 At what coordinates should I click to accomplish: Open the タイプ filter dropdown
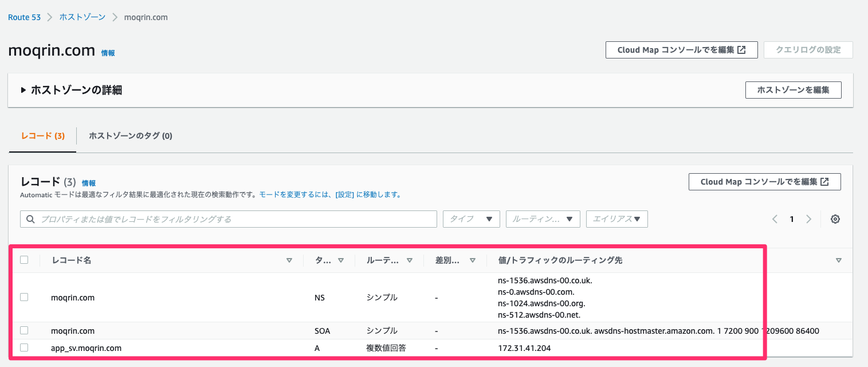(471, 218)
